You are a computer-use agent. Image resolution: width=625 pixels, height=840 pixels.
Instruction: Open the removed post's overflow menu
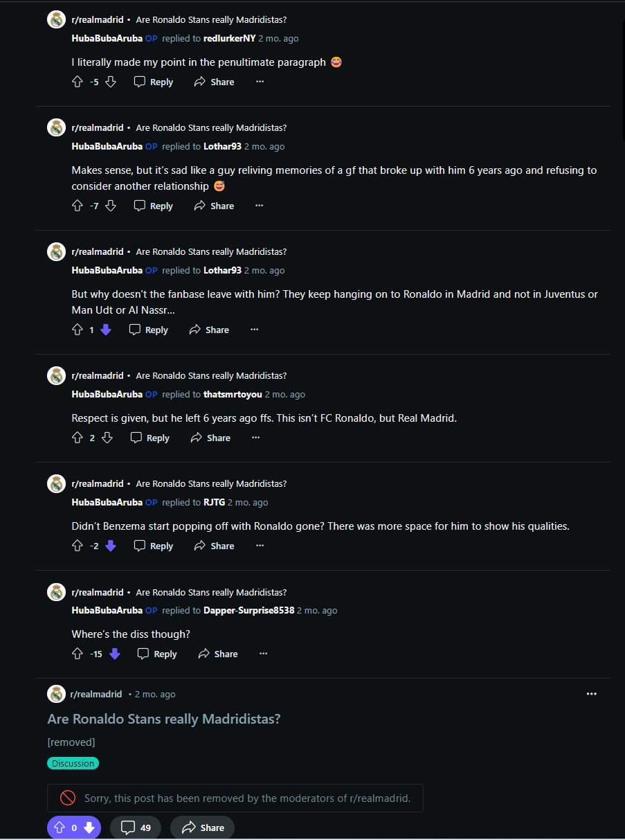591,694
